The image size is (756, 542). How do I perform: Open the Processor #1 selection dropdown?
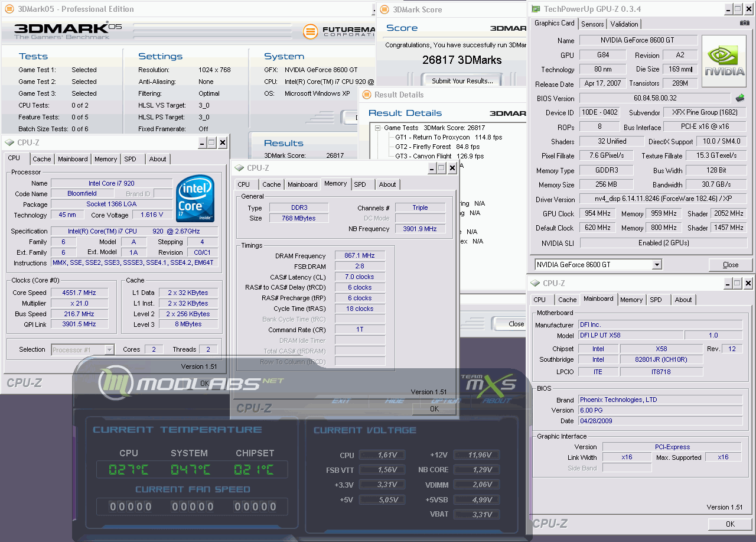[109, 349]
